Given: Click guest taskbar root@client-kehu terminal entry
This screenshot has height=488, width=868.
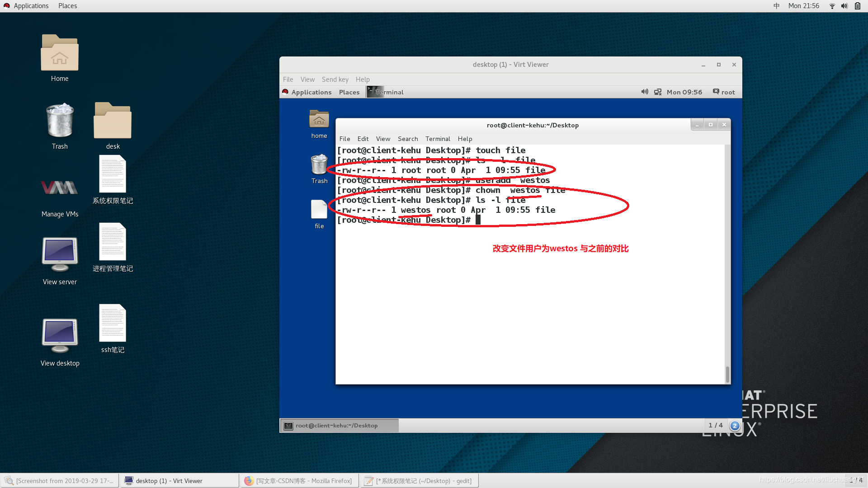Looking at the screenshot, I should click(x=339, y=426).
